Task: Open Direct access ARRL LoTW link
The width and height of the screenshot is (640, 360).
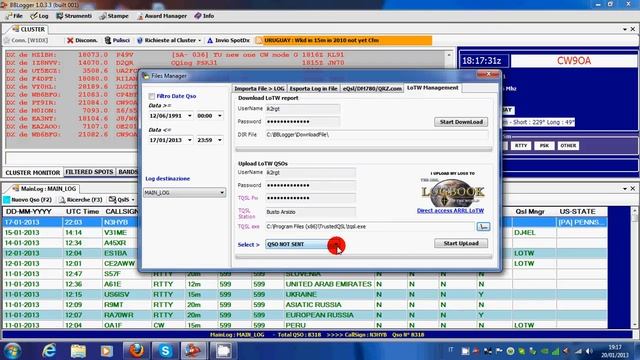Action: [450, 211]
